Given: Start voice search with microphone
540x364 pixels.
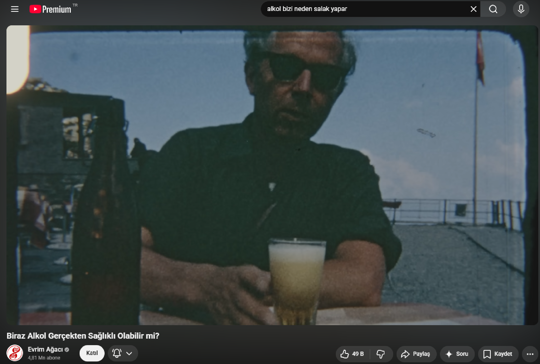Looking at the screenshot, I should [521, 9].
